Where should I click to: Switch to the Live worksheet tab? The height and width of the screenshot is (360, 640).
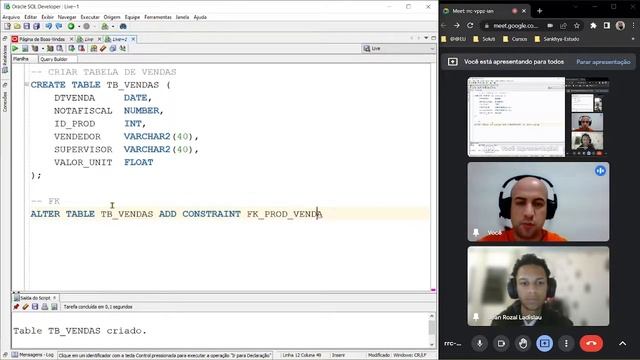[x=89, y=39]
